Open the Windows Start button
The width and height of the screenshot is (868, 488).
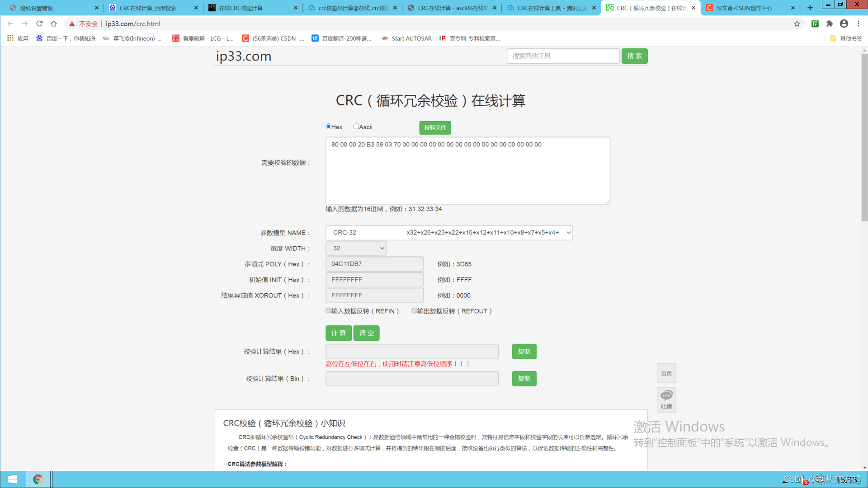[12, 479]
